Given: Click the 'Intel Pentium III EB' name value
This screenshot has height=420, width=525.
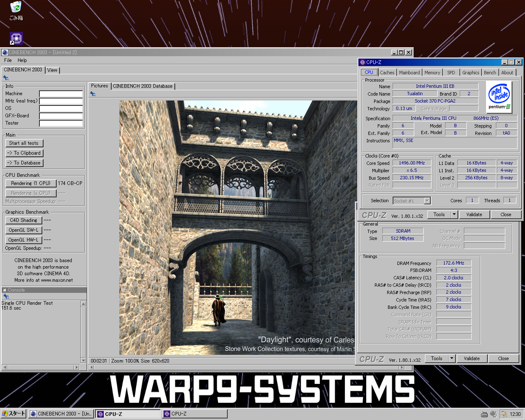Looking at the screenshot, I should click(x=435, y=86).
